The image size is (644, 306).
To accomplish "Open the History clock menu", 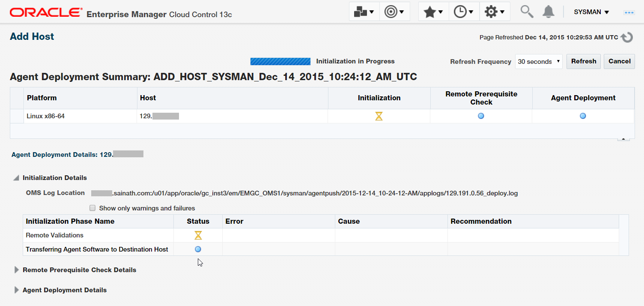I will click(x=464, y=12).
